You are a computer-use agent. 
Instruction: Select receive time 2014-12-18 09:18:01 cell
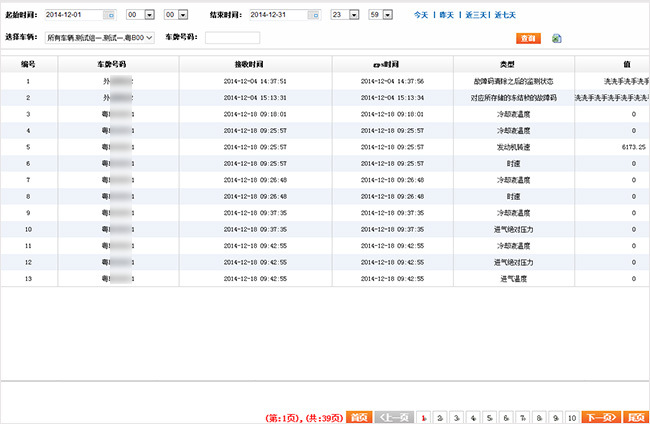point(255,114)
